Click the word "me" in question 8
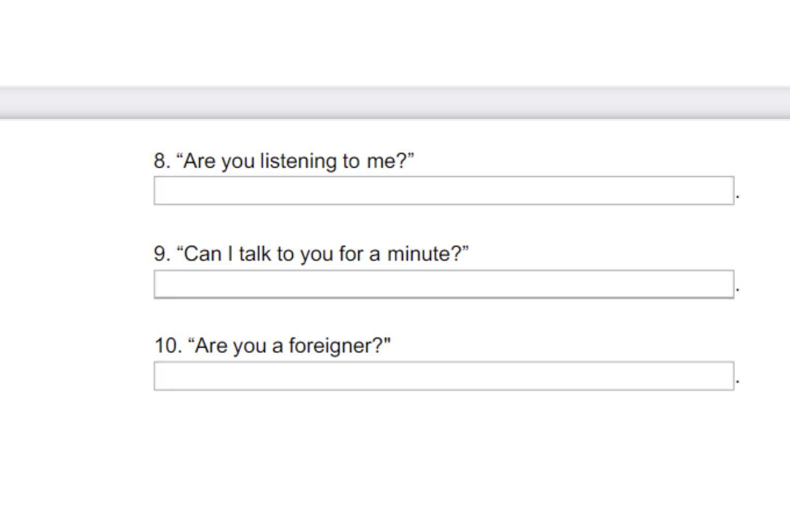This screenshot has height=532, width=790. pyautogui.click(x=380, y=161)
